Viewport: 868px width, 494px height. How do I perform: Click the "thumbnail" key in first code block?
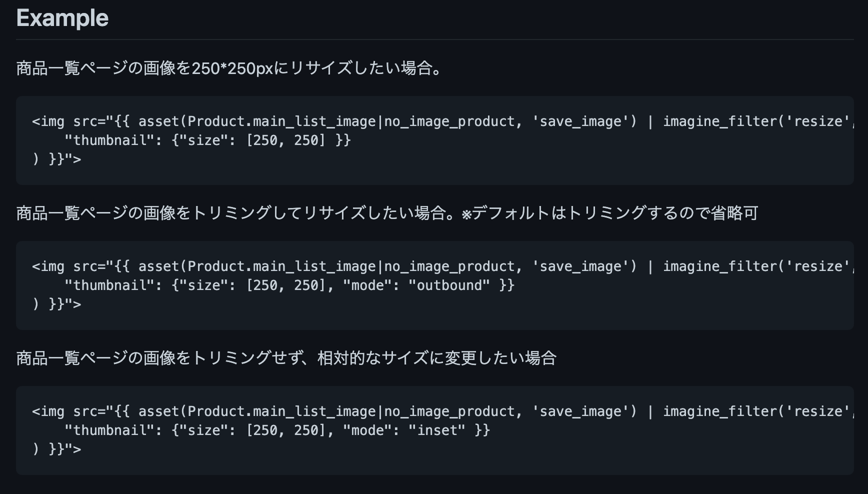click(x=109, y=140)
